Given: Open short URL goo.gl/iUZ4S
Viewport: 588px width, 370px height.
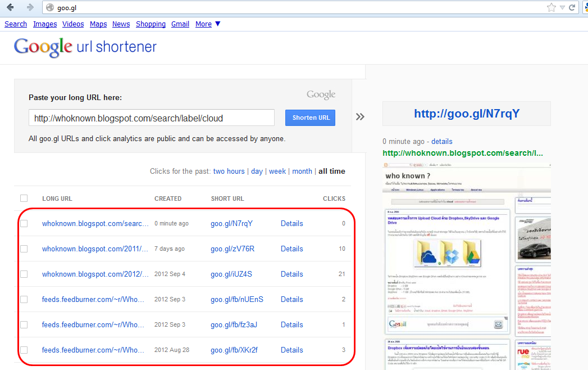Looking at the screenshot, I should pyautogui.click(x=231, y=274).
